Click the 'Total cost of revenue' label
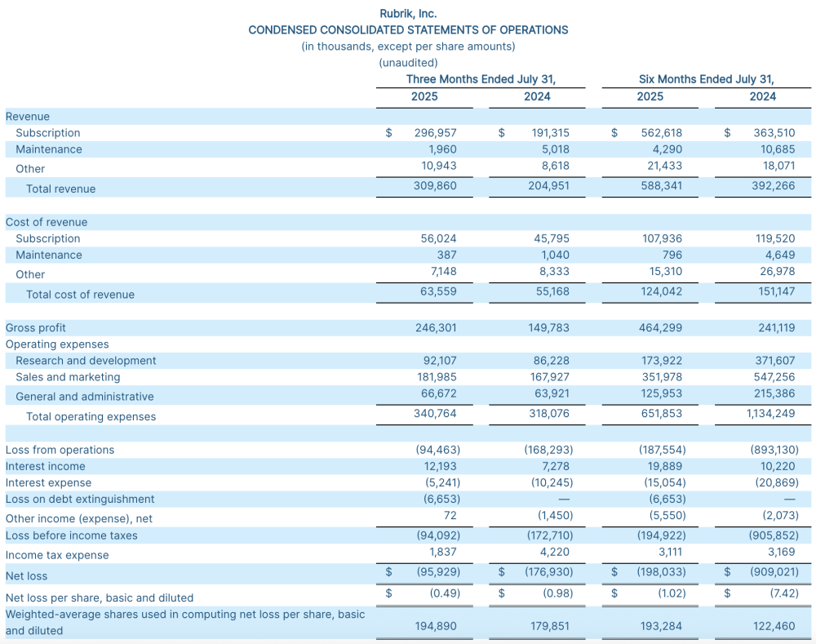The image size is (816, 644). pos(80,295)
